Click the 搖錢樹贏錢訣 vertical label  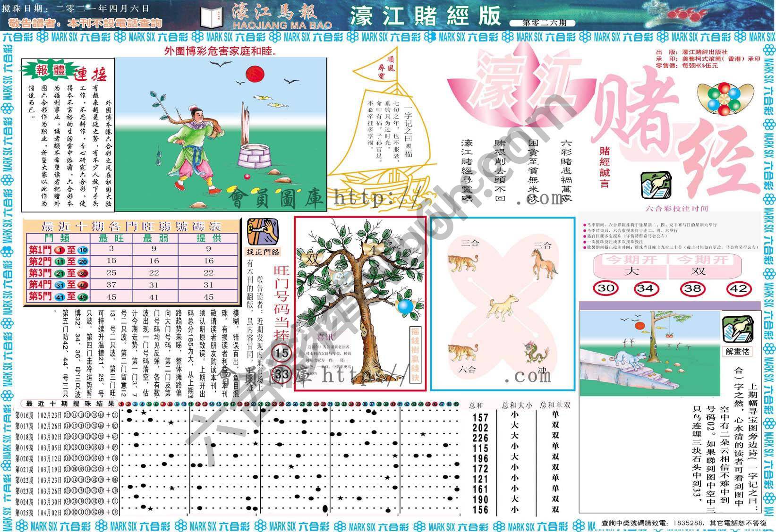point(415,354)
